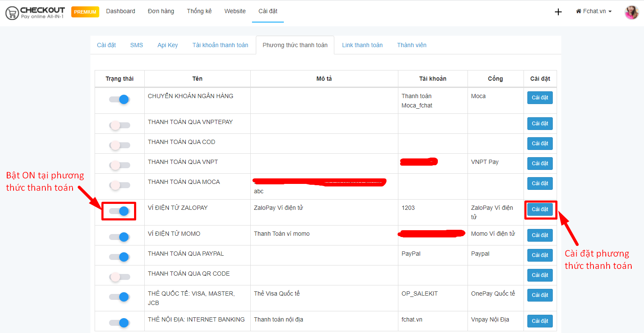Open the Website menu

click(x=235, y=11)
